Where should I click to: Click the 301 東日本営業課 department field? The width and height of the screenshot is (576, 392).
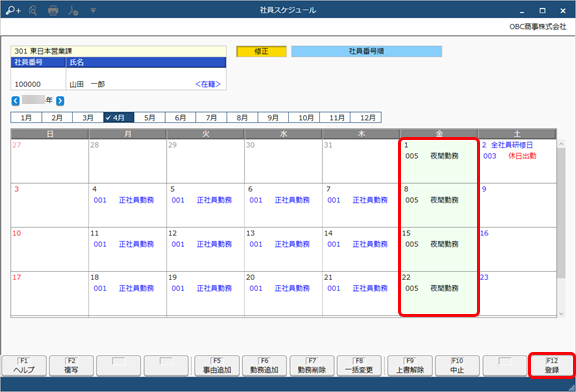(118, 51)
